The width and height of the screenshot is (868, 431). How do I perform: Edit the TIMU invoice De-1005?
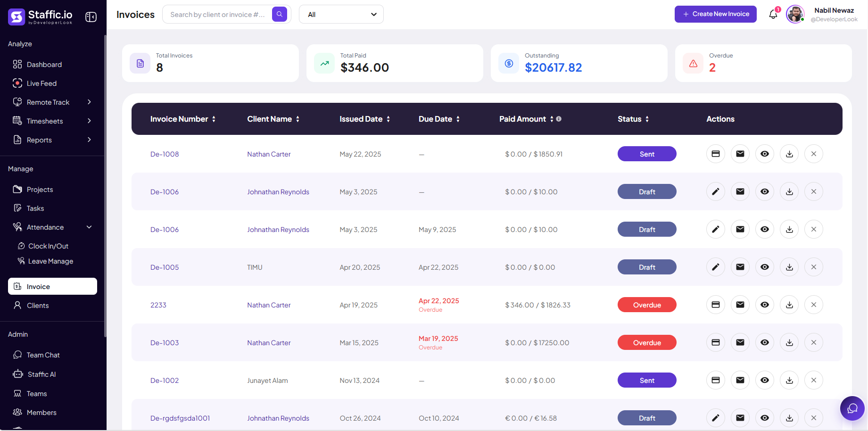[x=716, y=267]
